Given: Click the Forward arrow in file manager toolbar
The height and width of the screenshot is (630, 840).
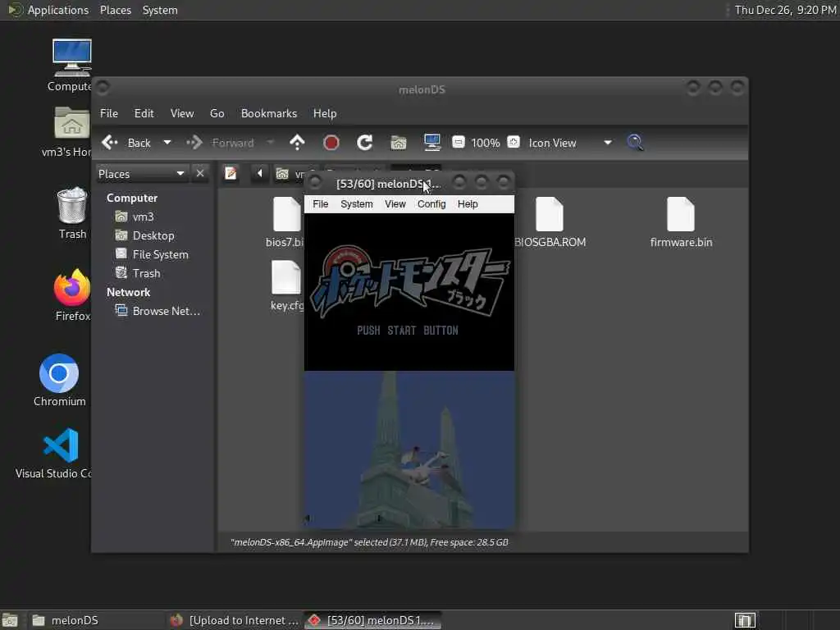Looking at the screenshot, I should pos(194,143).
